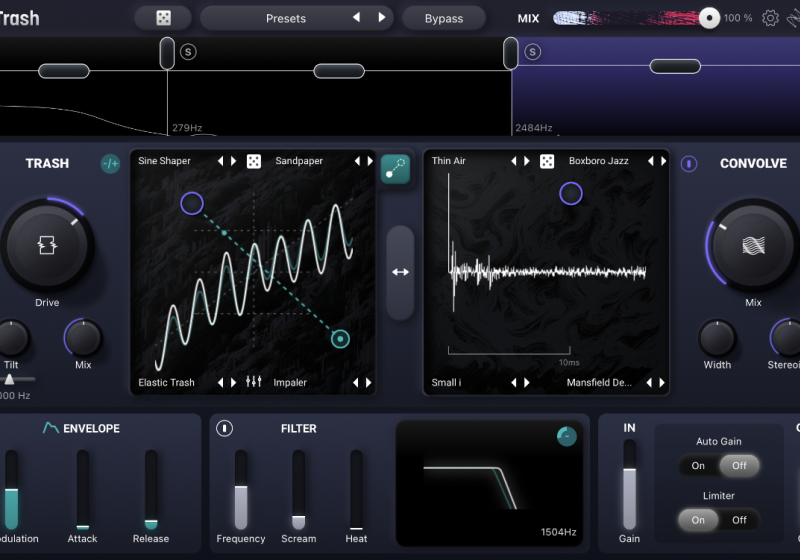Viewport: 800px width, 560px height.
Task: Click the middle band's horizontal gain handle
Action: click(339, 71)
